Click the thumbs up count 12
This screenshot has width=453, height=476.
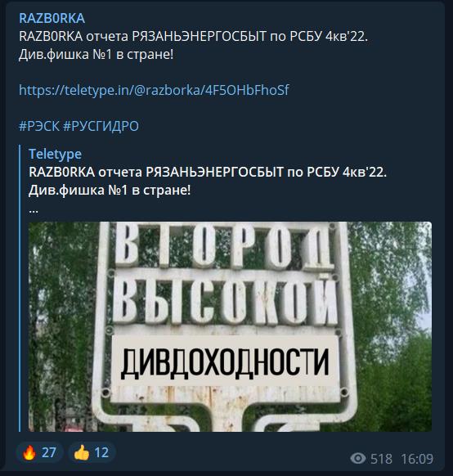coord(101,452)
